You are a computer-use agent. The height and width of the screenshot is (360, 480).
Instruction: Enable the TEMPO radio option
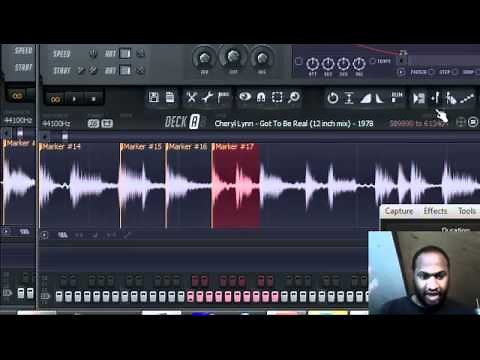373,61
